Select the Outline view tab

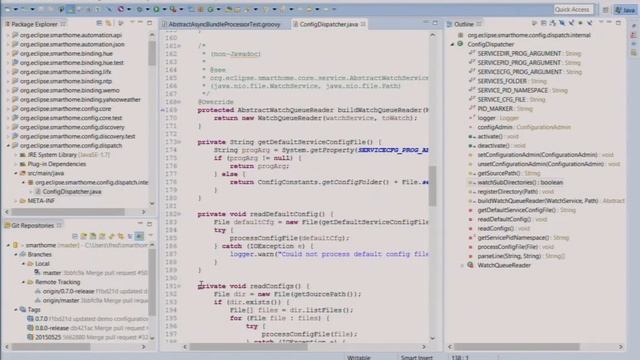click(x=464, y=24)
